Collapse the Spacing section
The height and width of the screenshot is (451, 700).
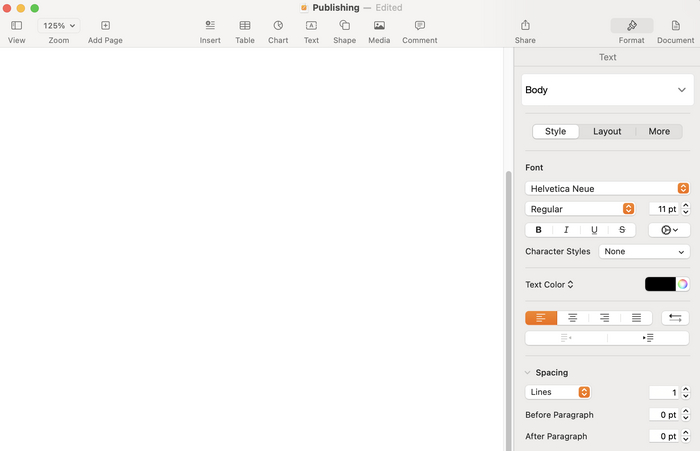[528, 372]
